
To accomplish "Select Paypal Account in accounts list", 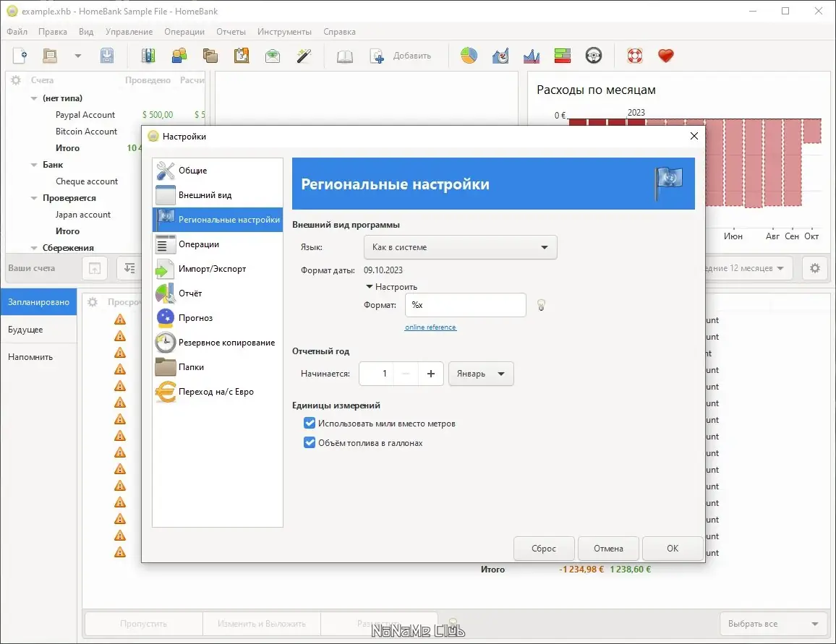I will tap(85, 114).
